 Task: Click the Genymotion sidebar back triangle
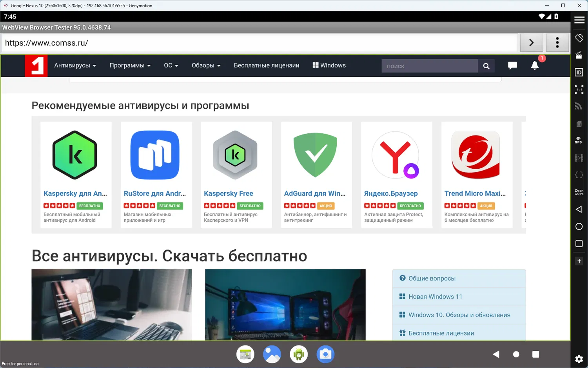point(579,210)
